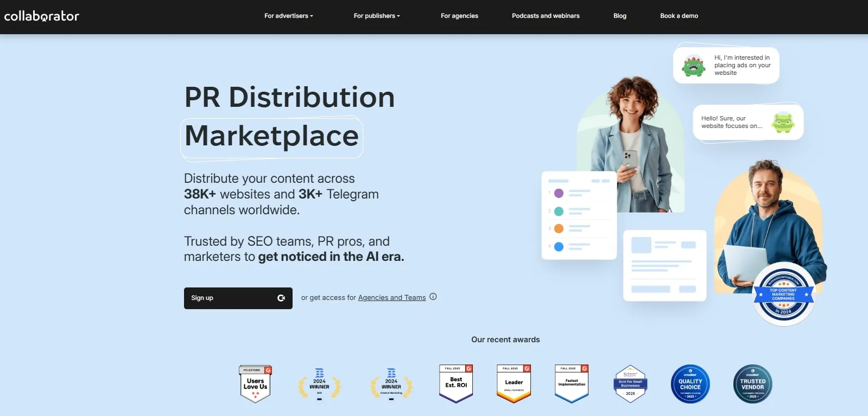Click Book a demo
The width and height of the screenshot is (868, 416).
click(x=679, y=16)
